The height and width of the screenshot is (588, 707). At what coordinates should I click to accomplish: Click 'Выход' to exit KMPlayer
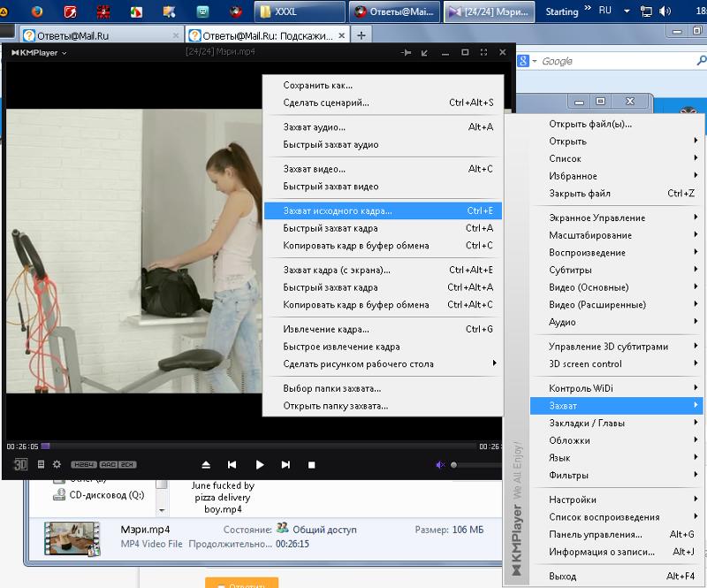[616, 577]
